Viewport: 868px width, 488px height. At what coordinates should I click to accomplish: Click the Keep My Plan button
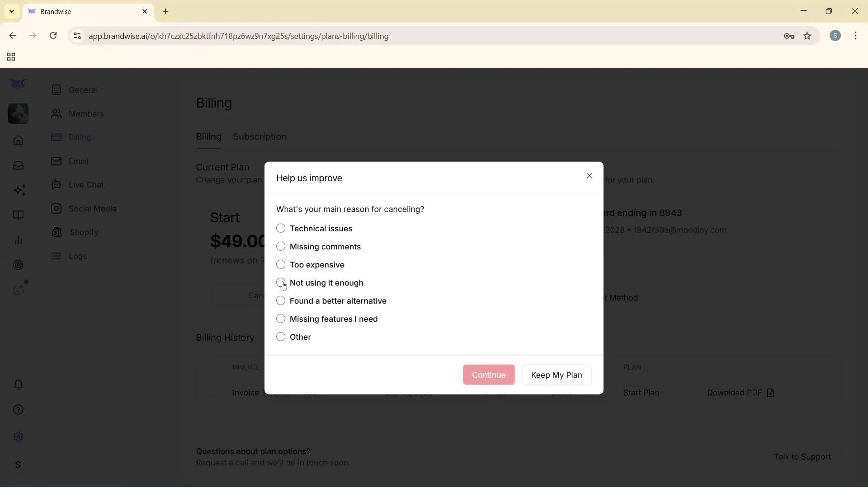(556, 375)
